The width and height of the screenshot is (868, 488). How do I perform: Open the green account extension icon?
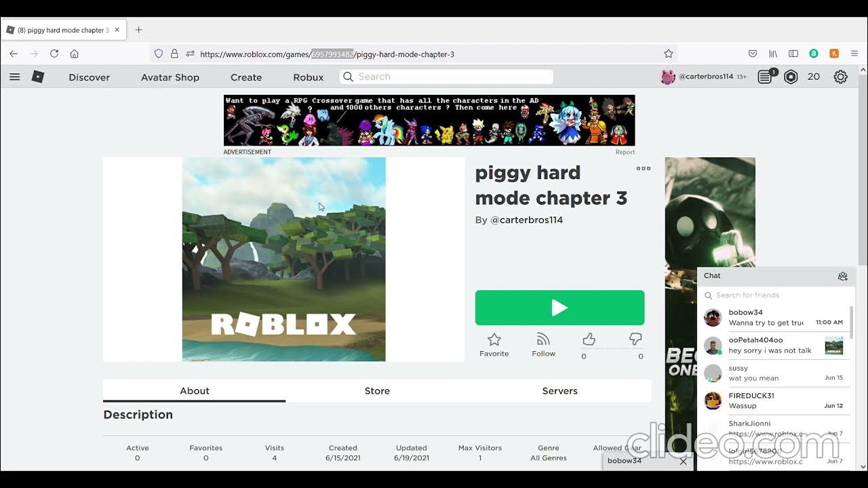(814, 54)
